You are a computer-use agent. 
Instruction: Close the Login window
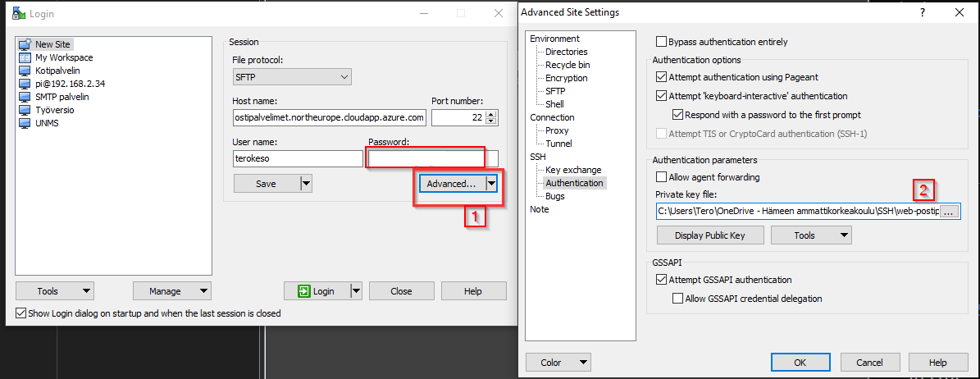click(x=498, y=13)
